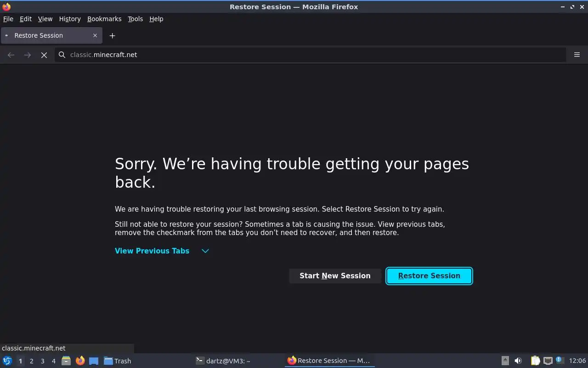Open the Tools menu
Image resolution: width=588 pixels, height=368 pixels.
[x=135, y=19]
